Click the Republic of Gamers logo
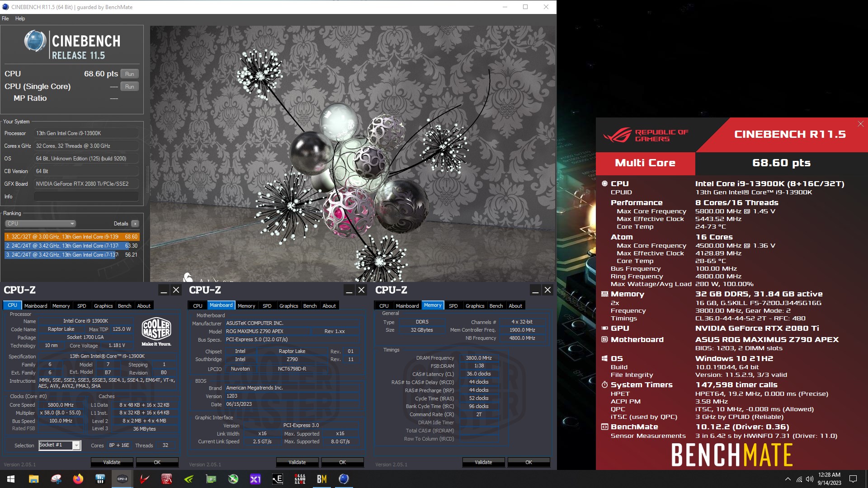868x488 pixels. click(646, 135)
